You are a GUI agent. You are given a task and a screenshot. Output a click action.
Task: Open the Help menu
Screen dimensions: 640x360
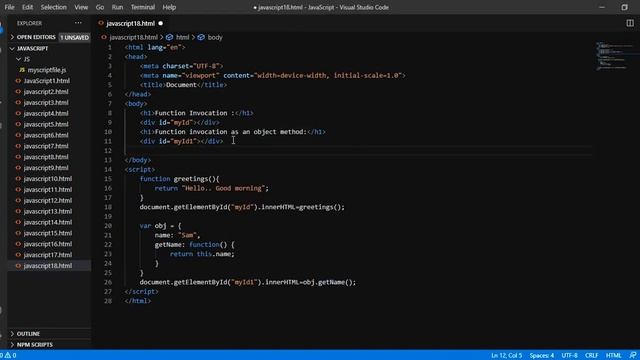(169, 7)
